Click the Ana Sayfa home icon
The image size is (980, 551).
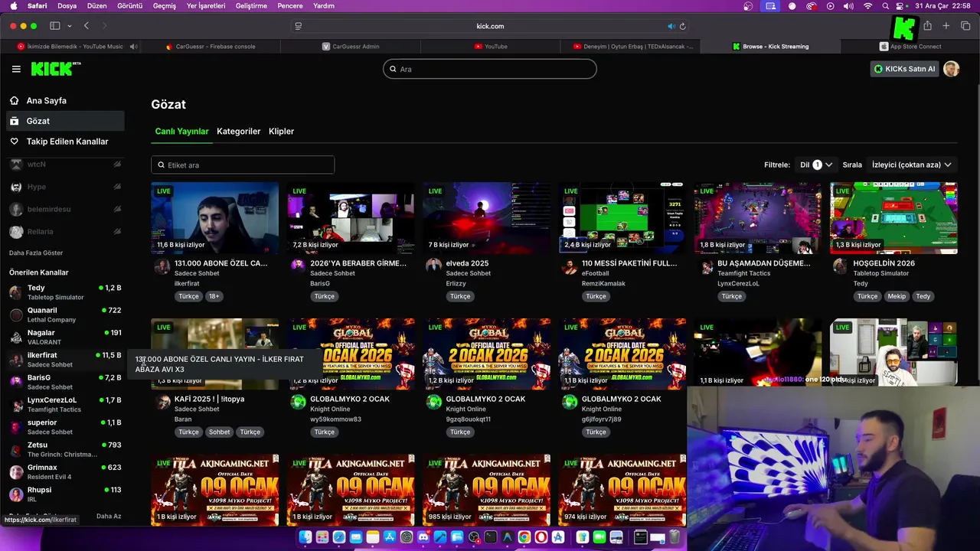click(x=15, y=100)
